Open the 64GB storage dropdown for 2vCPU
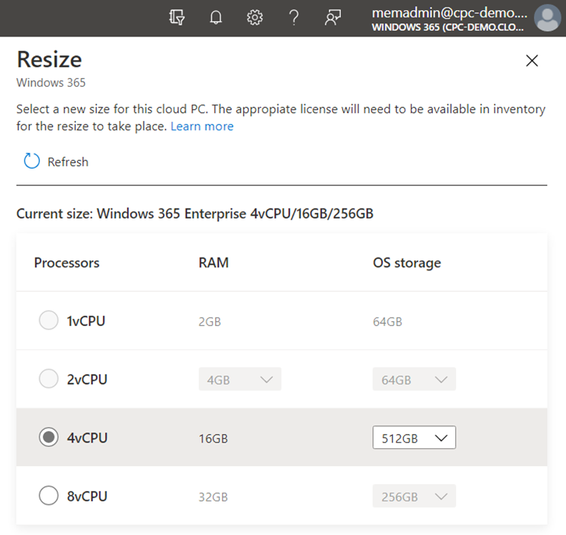The height and width of the screenshot is (535, 566). coord(414,379)
